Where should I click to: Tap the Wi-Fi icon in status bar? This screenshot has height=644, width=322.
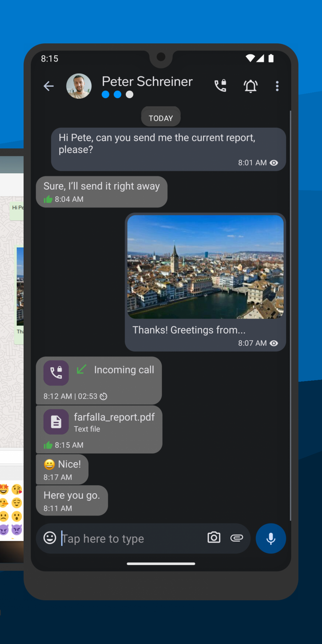tap(250, 58)
